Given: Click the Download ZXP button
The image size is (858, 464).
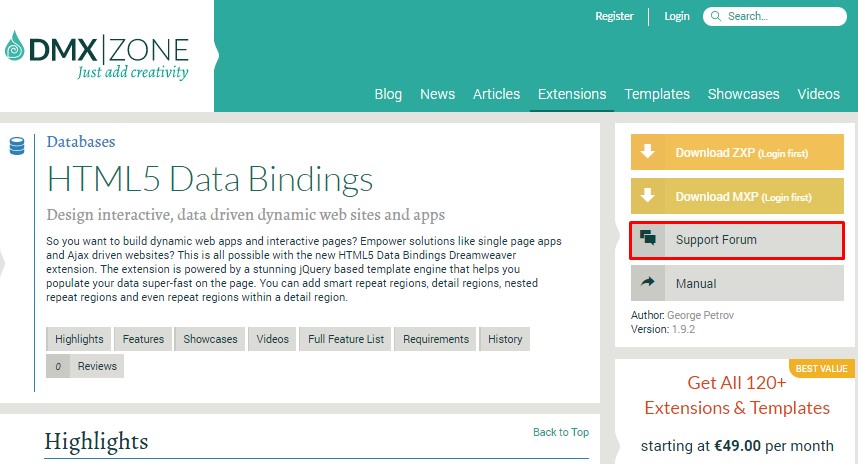Looking at the screenshot, I should (737, 152).
